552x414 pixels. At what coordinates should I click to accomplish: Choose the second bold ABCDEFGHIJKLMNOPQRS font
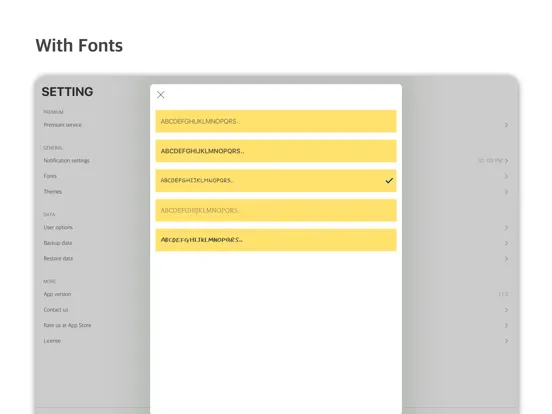pos(276,151)
